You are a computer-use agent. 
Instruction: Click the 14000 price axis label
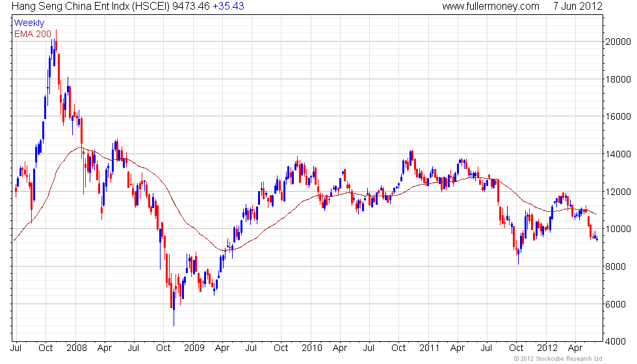[618, 155]
